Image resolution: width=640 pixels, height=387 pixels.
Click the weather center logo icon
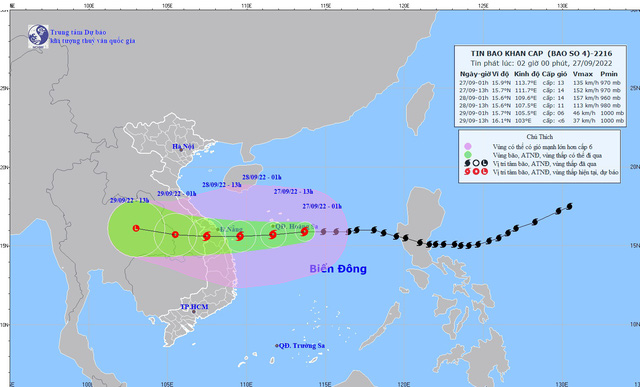[x=38, y=36]
